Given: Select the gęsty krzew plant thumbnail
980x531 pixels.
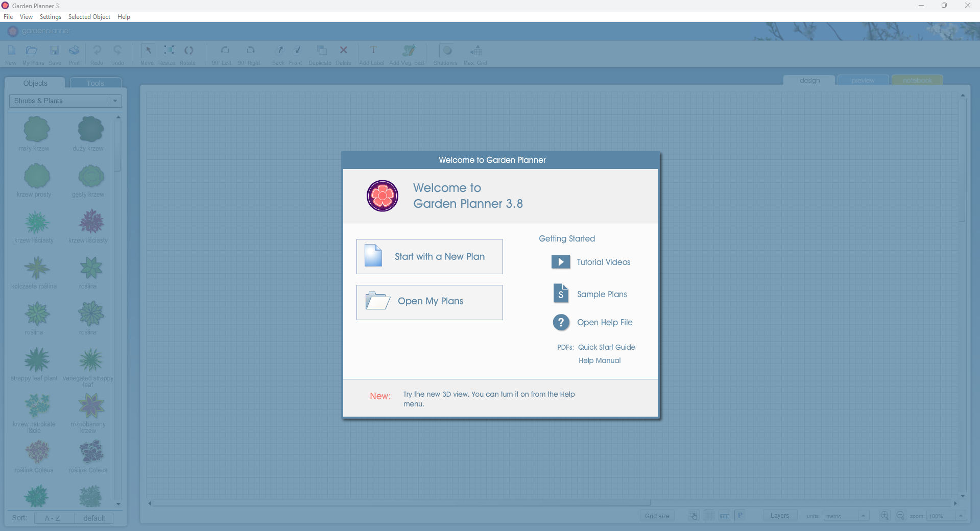Looking at the screenshot, I should pyautogui.click(x=91, y=176).
